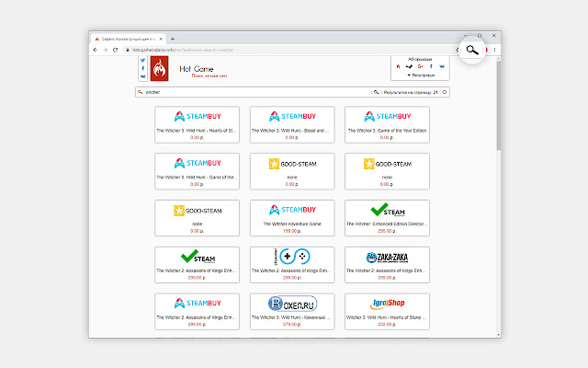Click the padlock icon in the address bar
This screenshot has width=588, height=368.
pos(128,50)
